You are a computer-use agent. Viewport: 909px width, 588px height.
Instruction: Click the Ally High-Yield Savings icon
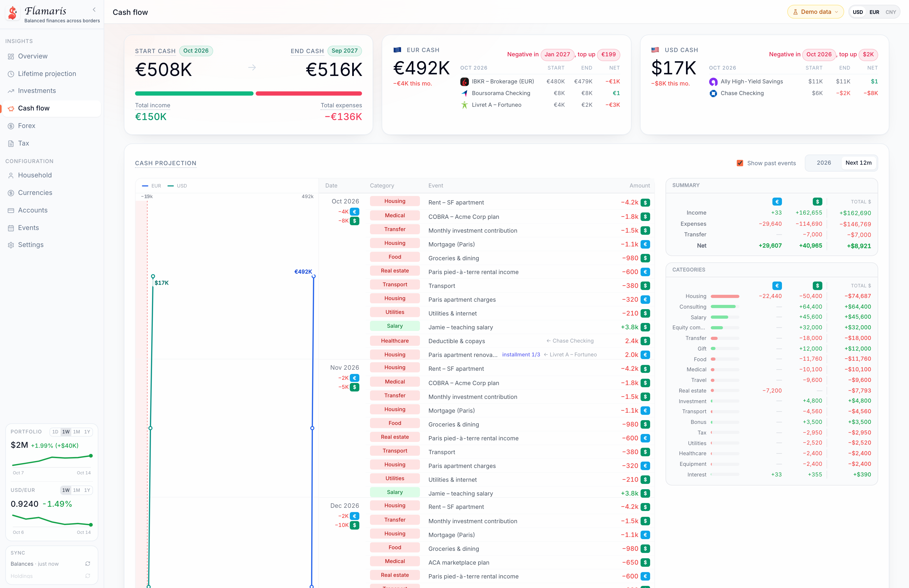[713, 82]
